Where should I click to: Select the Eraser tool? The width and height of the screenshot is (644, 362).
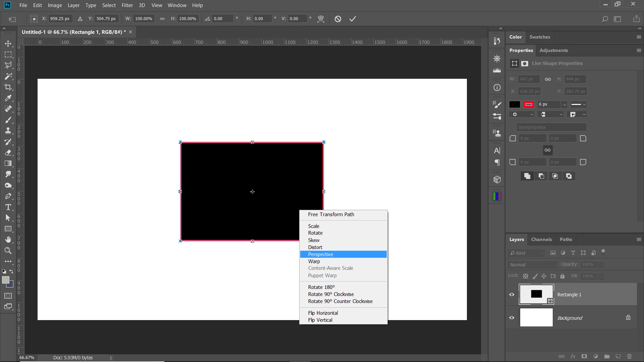tap(8, 153)
